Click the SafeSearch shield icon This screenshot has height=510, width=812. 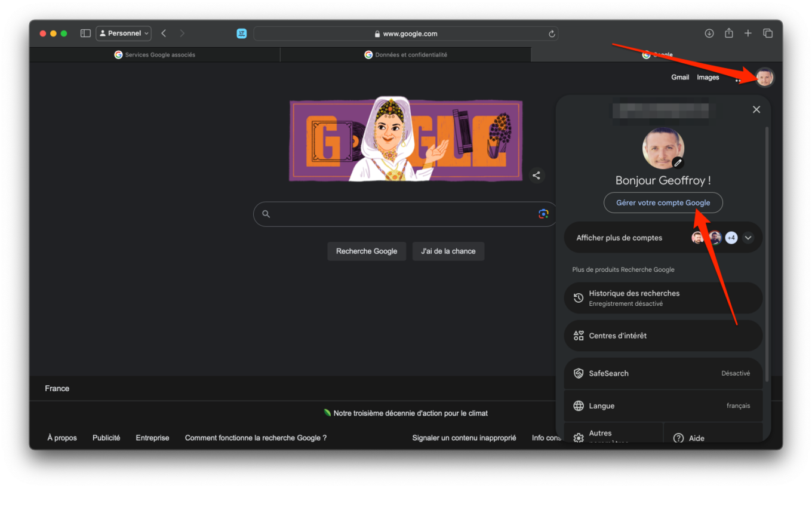[579, 373]
